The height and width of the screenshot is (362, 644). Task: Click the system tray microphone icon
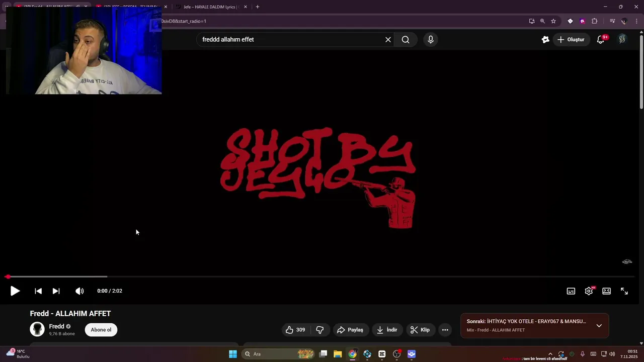coord(583,354)
